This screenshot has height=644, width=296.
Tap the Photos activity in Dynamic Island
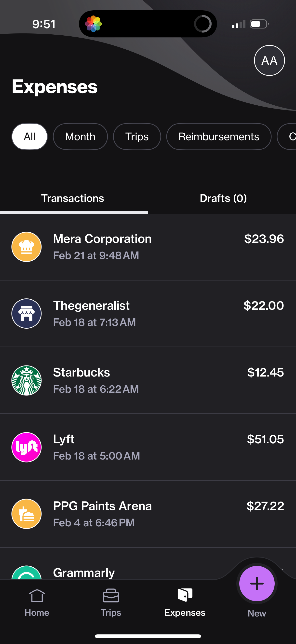coord(94,24)
